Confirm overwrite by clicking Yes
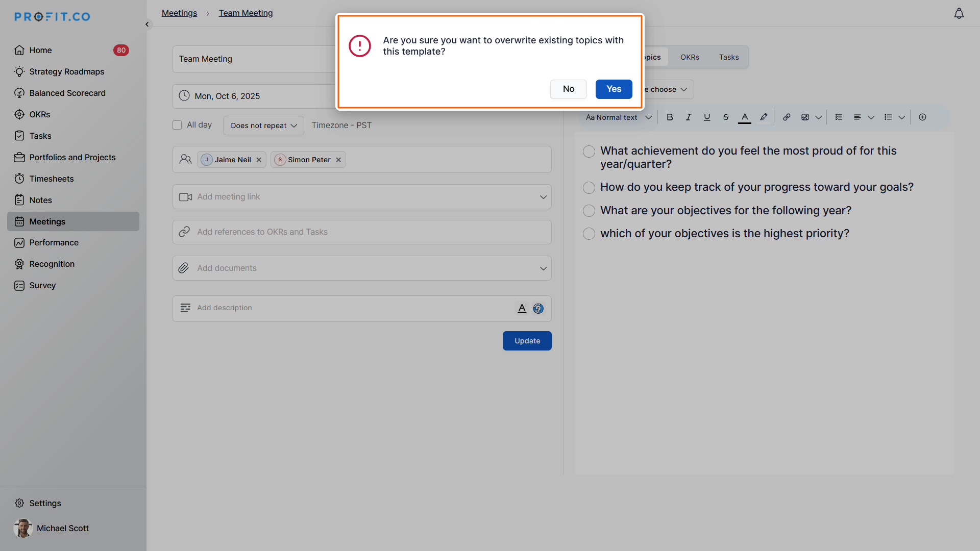Viewport: 980px width, 551px height. [x=614, y=89]
